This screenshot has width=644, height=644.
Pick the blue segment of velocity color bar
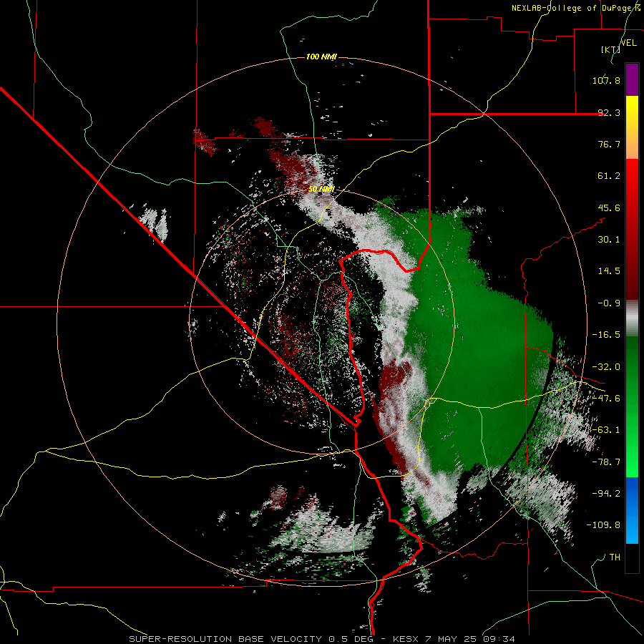click(632, 510)
